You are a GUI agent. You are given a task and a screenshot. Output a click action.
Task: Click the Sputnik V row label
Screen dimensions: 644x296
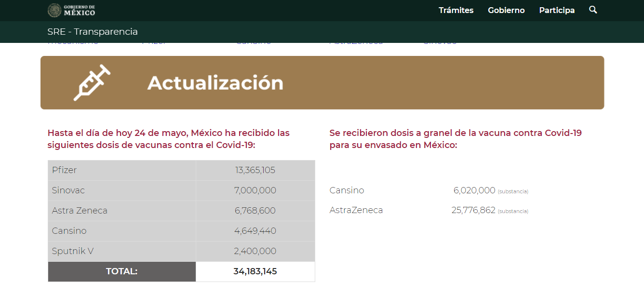73,251
